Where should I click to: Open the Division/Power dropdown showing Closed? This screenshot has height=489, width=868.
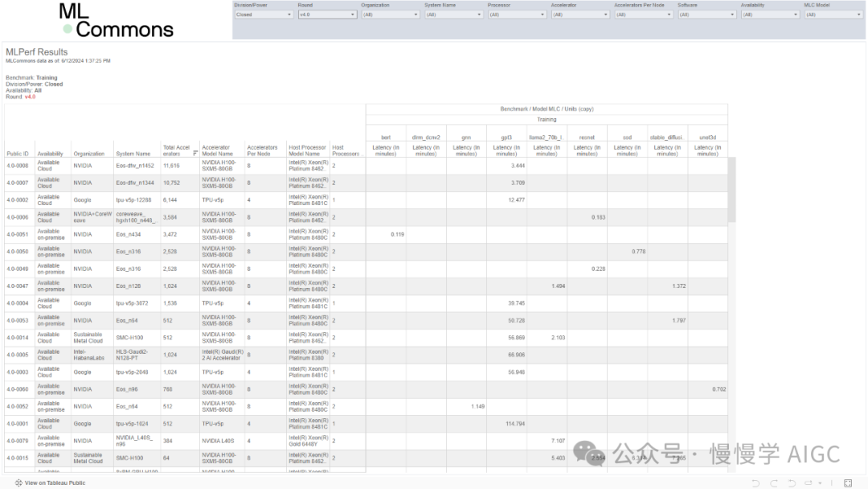[264, 15]
